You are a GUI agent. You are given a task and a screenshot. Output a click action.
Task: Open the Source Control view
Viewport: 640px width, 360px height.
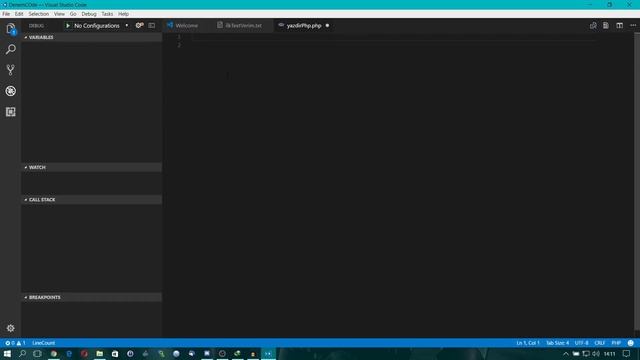(11, 70)
